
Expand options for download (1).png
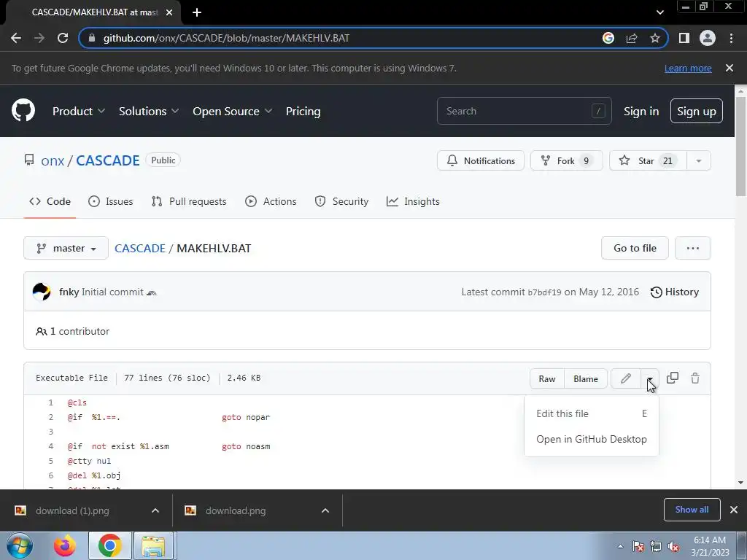point(155,510)
